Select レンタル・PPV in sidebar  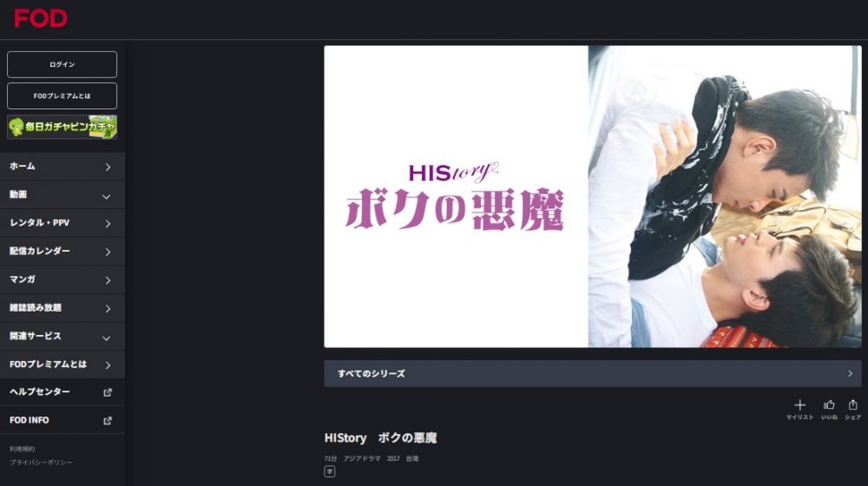(x=62, y=223)
